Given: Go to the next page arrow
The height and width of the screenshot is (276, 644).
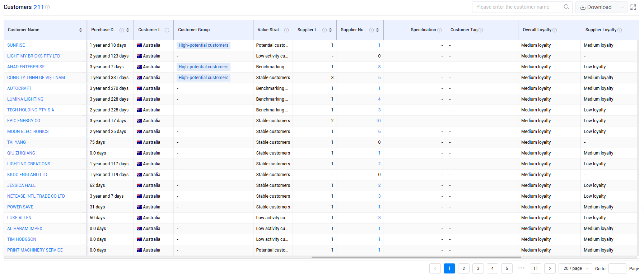Looking at the screenshot, I should click(x=550, y=268).
